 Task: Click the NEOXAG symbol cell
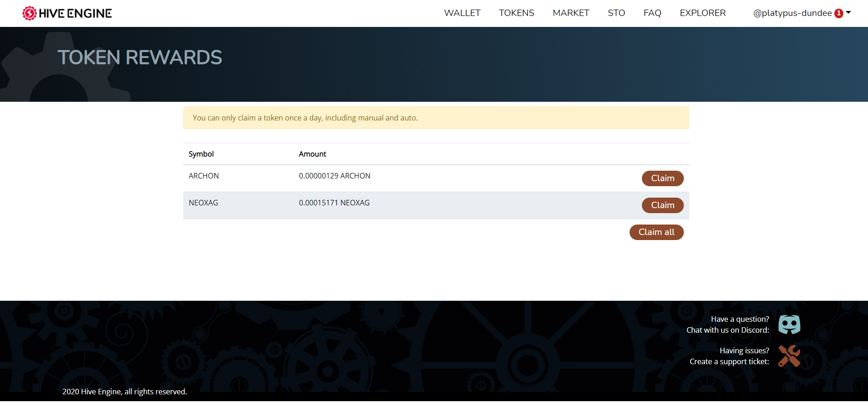203,203
